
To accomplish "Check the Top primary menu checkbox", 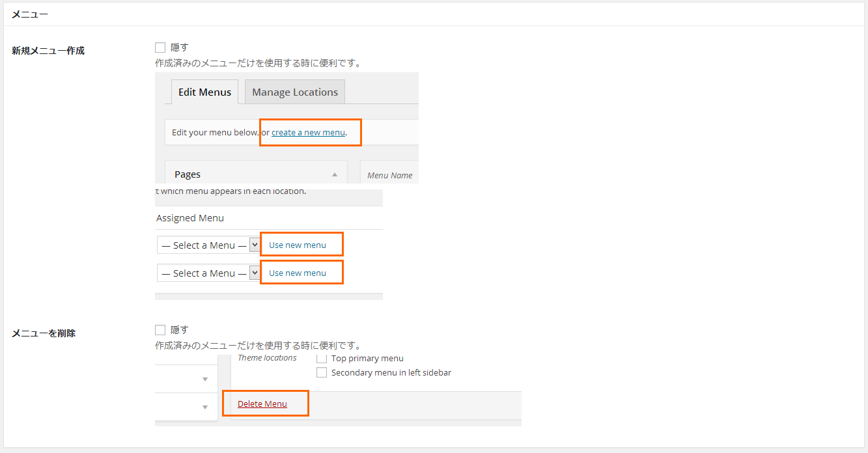I will click(x=321, y=359).
